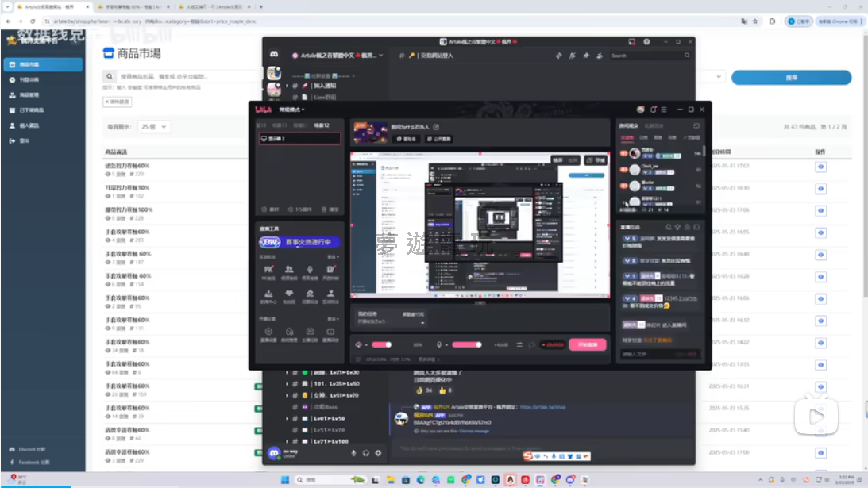Image resolution: width=868 pixels, height=488 pixels.
Task: Open the gear settings in the live interaction panel
Action: pyautogui.click(x=687, y=228)
